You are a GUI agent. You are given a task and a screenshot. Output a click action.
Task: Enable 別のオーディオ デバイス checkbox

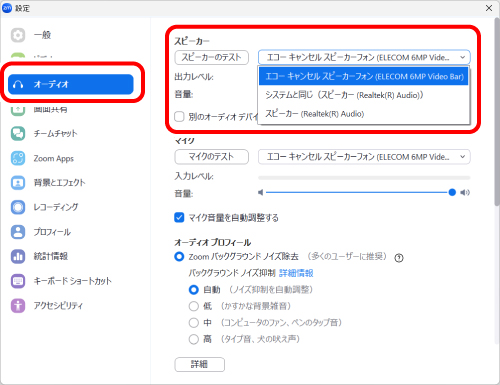pos(179,117)
